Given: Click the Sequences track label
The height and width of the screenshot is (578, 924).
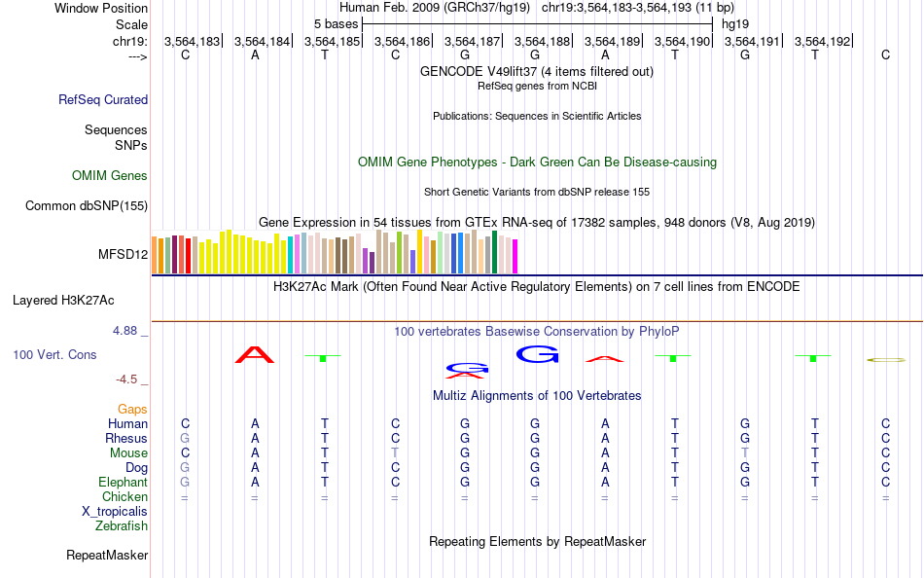Looking at the screenshot, I should click(116, 129).
